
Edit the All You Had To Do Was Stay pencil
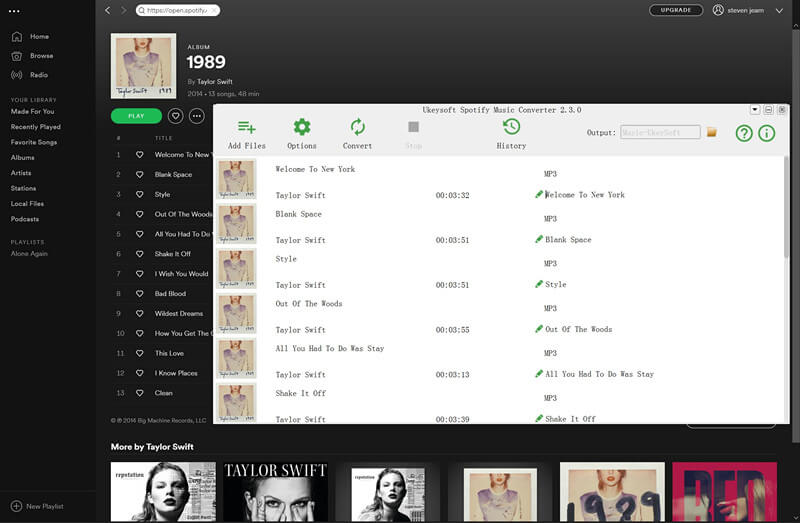point(539,374)
